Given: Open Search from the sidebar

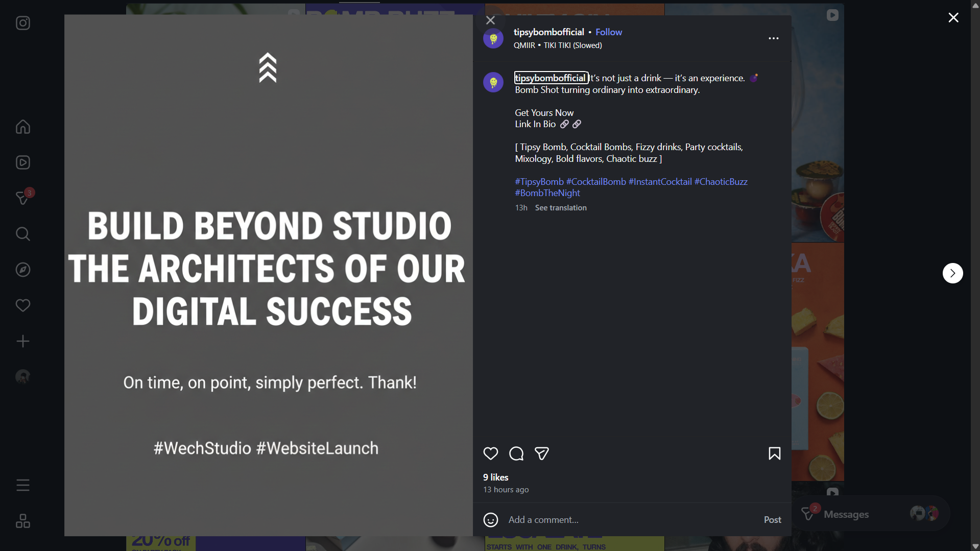Looking at the screenshot, I should (23, 234).
